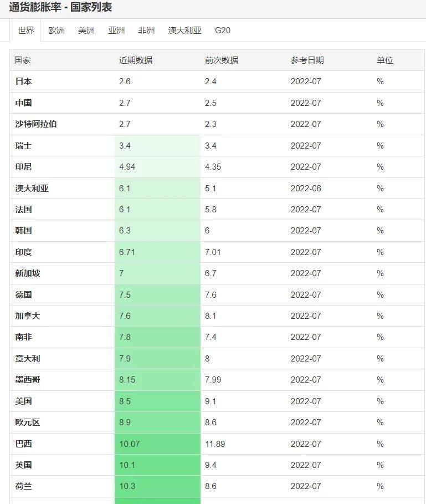Select Brazil's previous value 11.89
Viewport: 426px width, 504px height.
tap(215, 444)
